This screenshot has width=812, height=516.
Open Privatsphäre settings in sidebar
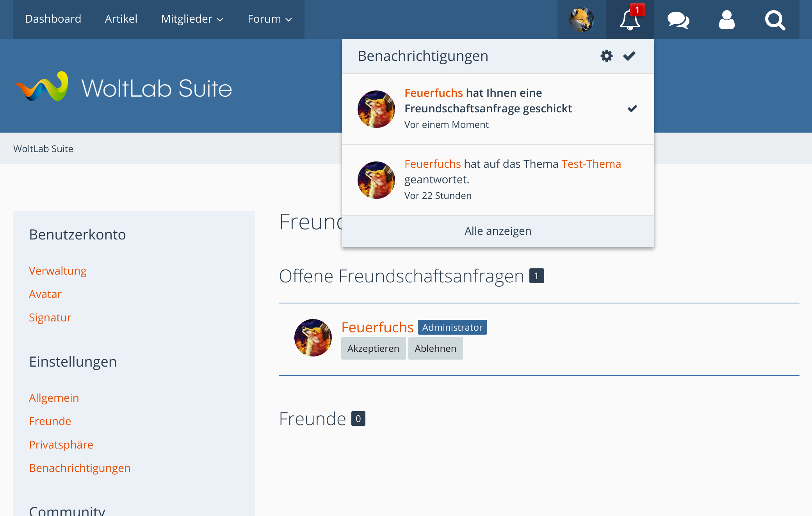[61, 445]
